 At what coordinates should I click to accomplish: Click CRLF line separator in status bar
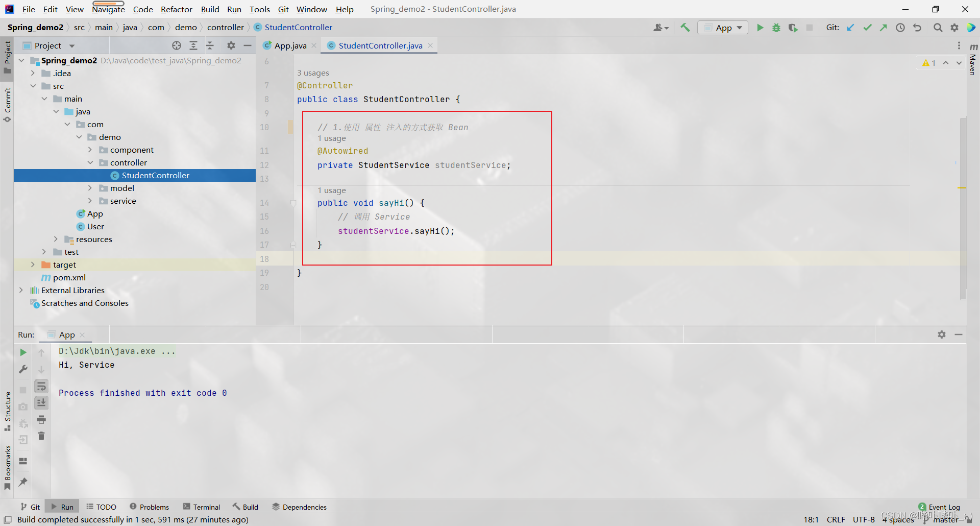[836, 519]
